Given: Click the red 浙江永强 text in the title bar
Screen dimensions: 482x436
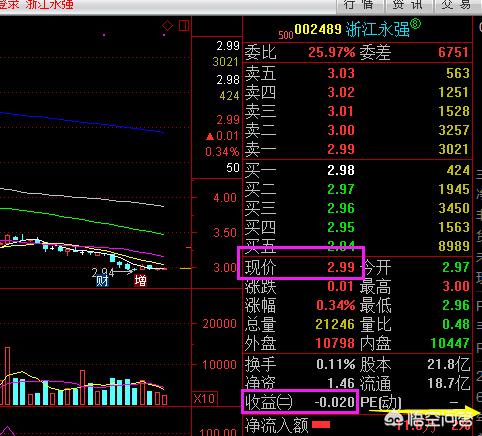Looking at the screenshot, I should coord(50,4).
